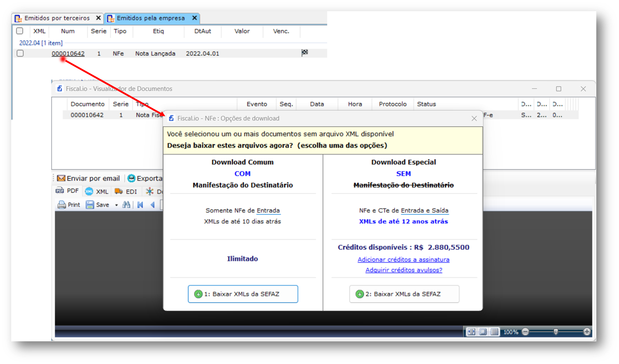Open note number 000010642 link
Screen dimensions: 619x364
tap(68, 53)
